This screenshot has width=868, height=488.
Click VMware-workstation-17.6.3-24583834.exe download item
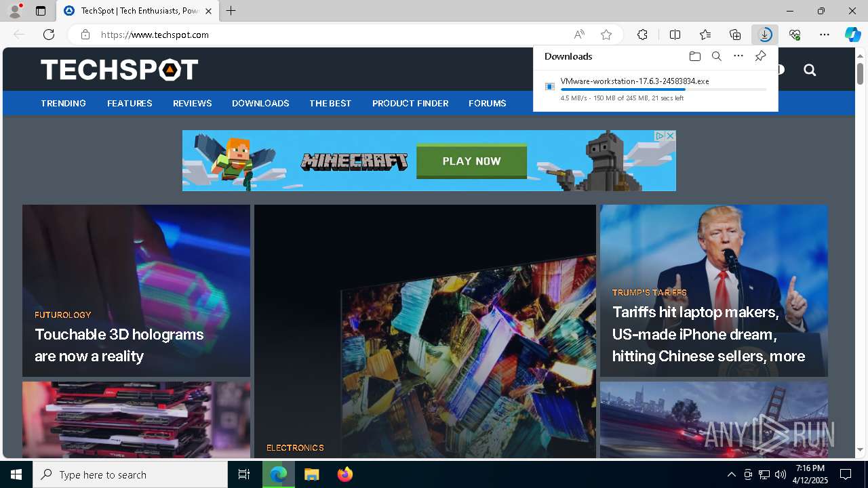655,89
